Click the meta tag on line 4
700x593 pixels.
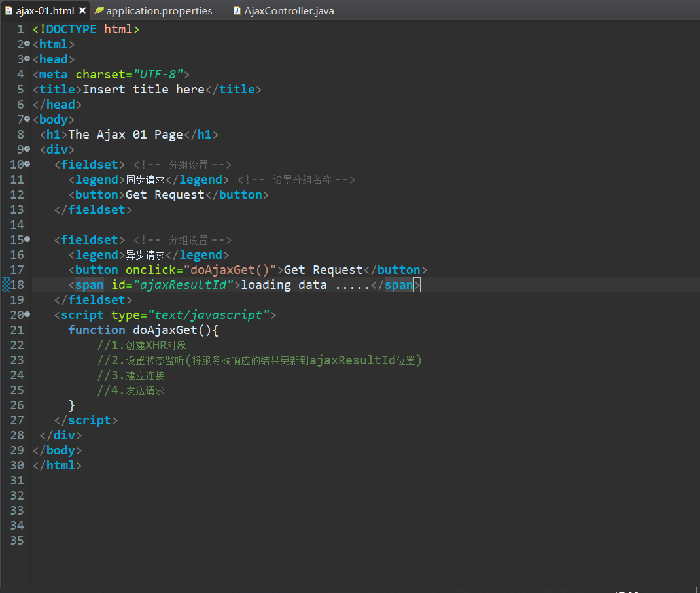point(111,74)
